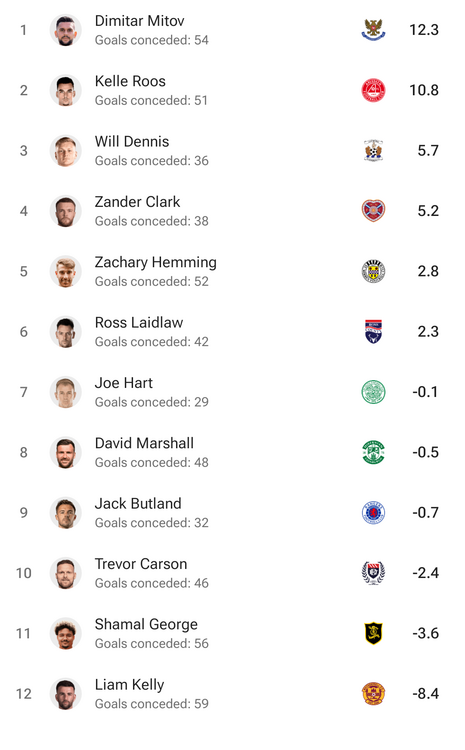
Task: Click the Zachary Hemming name
Action: click(x=155, y=262)
